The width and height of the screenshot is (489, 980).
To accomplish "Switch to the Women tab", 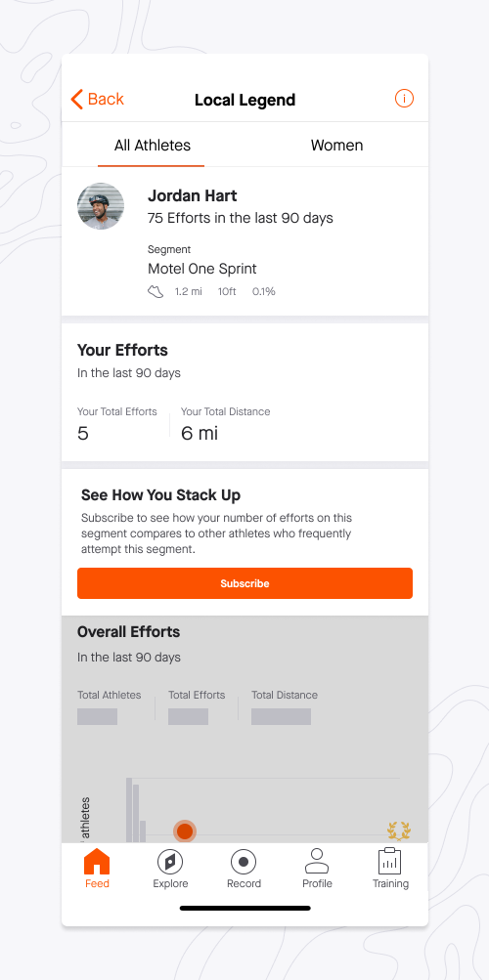I will pos(337,146).
